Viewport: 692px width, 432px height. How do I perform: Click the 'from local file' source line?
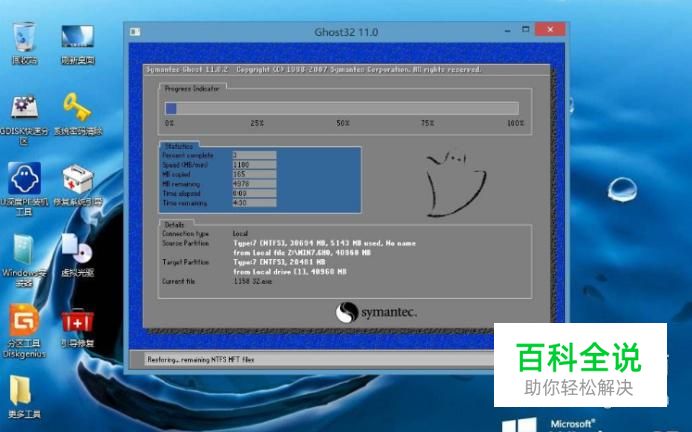coord(302,253)
